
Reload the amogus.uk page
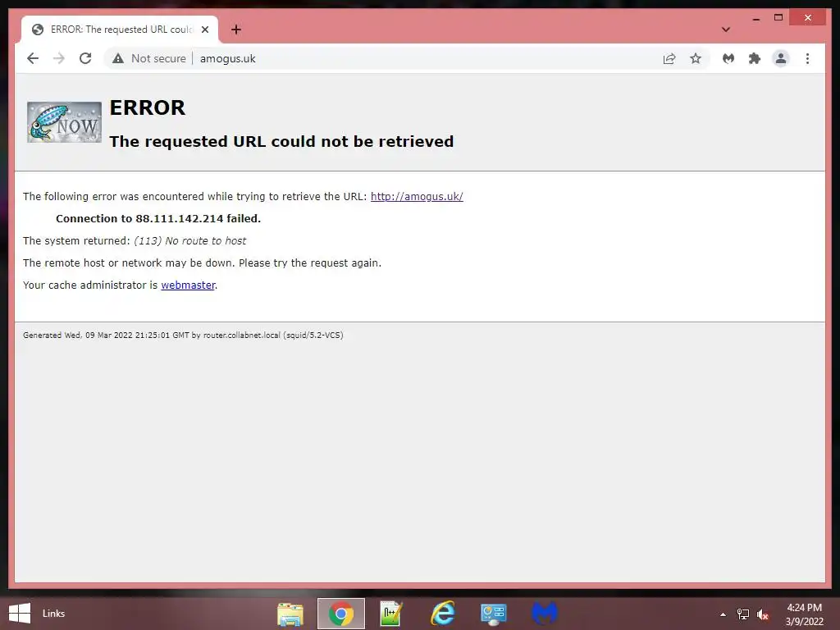click(x=85, y=58)
